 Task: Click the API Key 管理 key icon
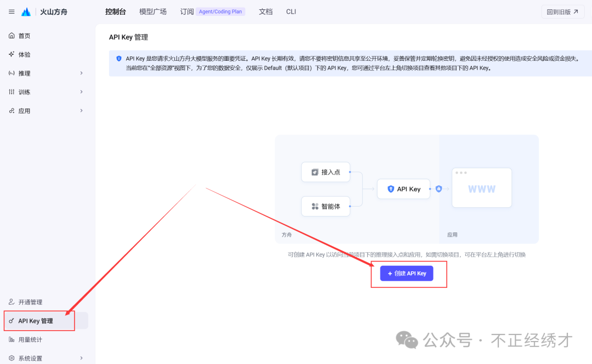[12, 321]
